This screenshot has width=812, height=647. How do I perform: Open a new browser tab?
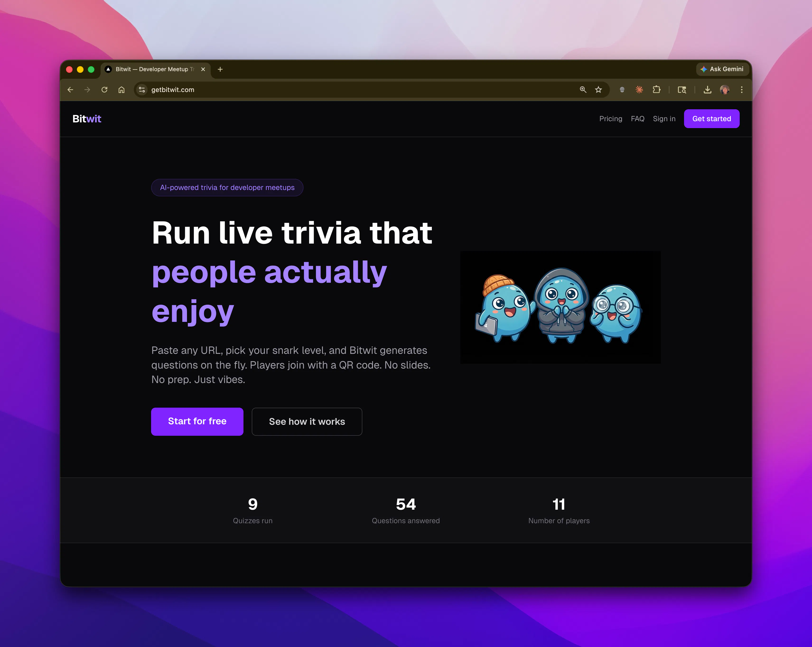(220, 69)
